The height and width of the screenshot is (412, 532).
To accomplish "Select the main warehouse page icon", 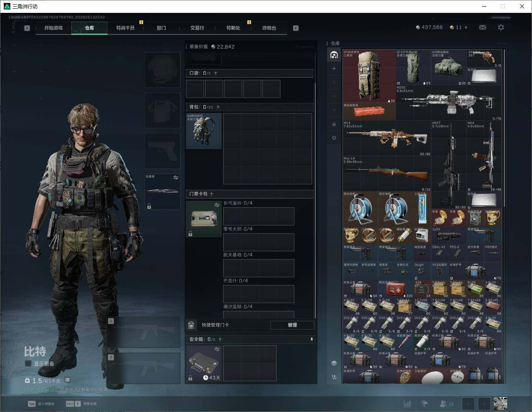I will 334,55.
